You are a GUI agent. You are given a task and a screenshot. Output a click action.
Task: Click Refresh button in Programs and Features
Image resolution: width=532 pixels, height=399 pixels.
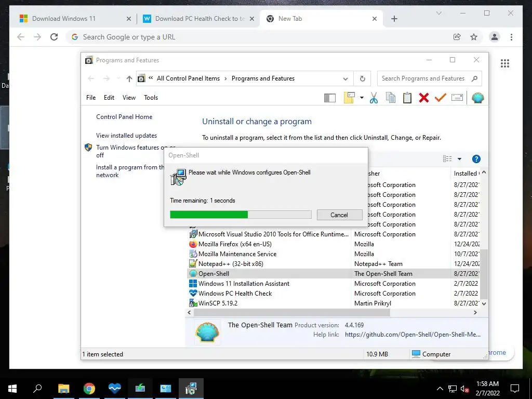[x=362, y=79]
